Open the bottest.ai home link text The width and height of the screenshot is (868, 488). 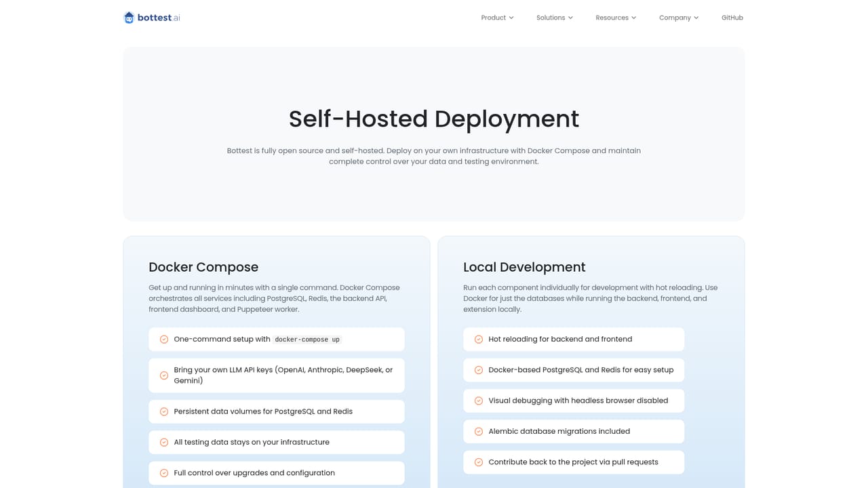point(159,18)
